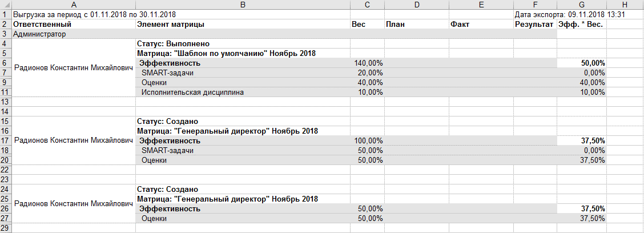This screenshot has height=233, width=644.
Task: Click the 'План' header cell
Action: click(395, 25)
